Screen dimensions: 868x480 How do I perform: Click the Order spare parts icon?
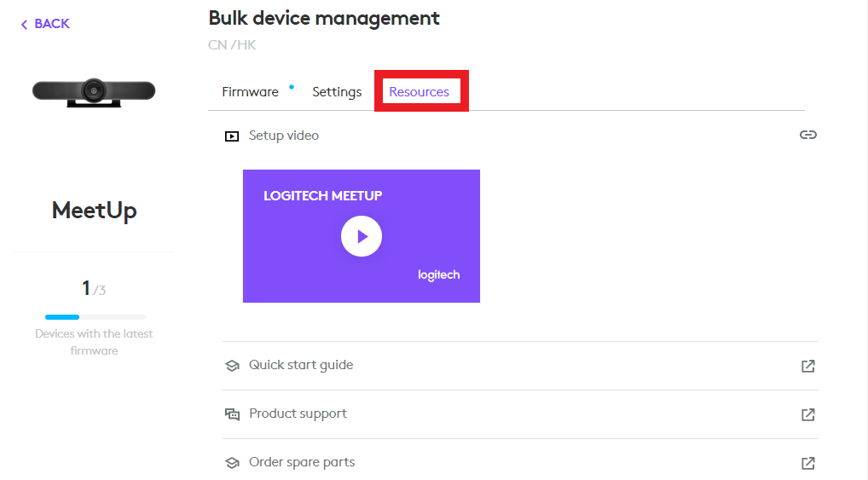pyautogui.click(x=232, y=462)
